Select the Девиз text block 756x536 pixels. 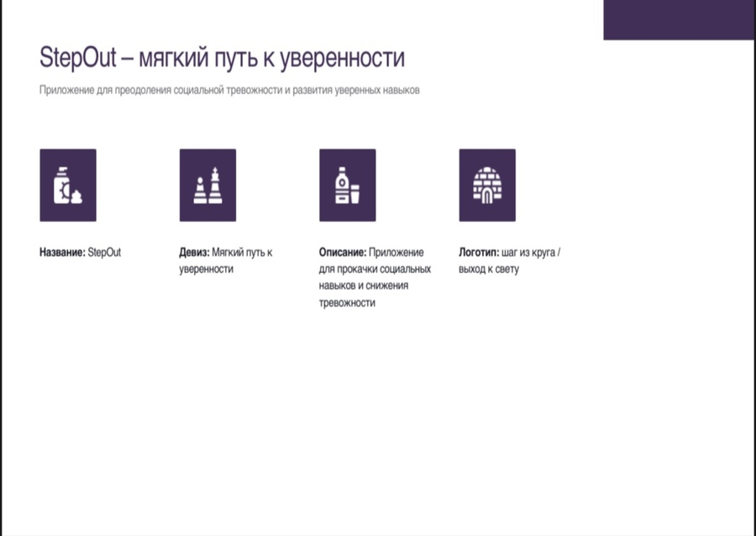[226, 260]
